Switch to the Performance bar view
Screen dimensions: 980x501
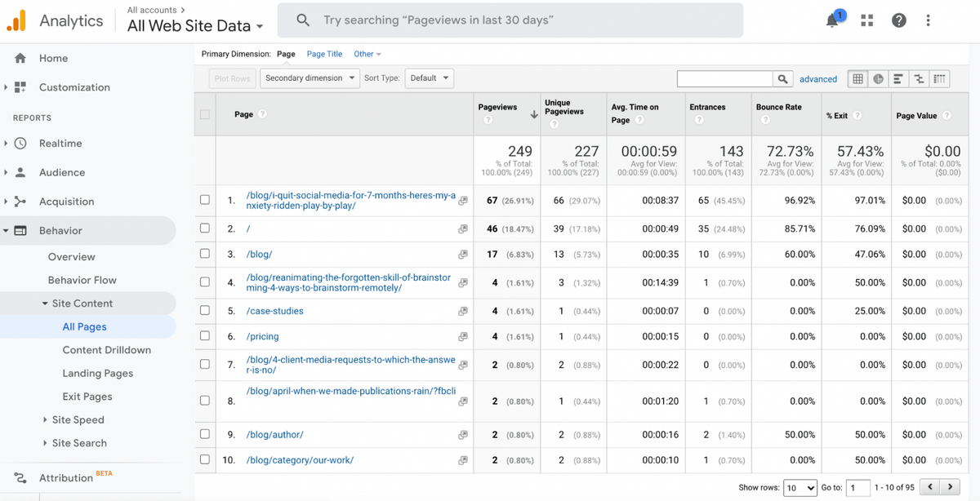coord(898,78)
